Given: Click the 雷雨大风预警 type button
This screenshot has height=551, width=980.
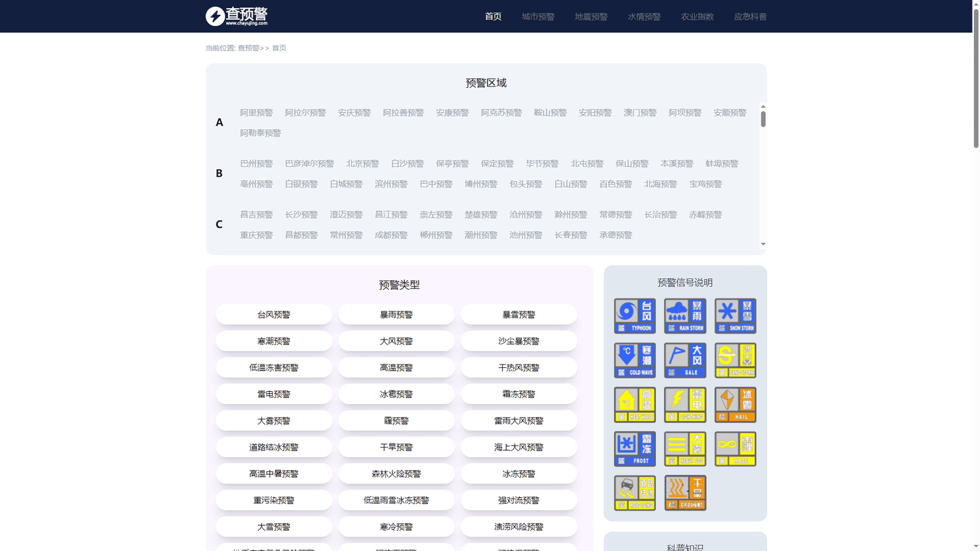Looking at the screenshot, I should click(x=519, y=420).
